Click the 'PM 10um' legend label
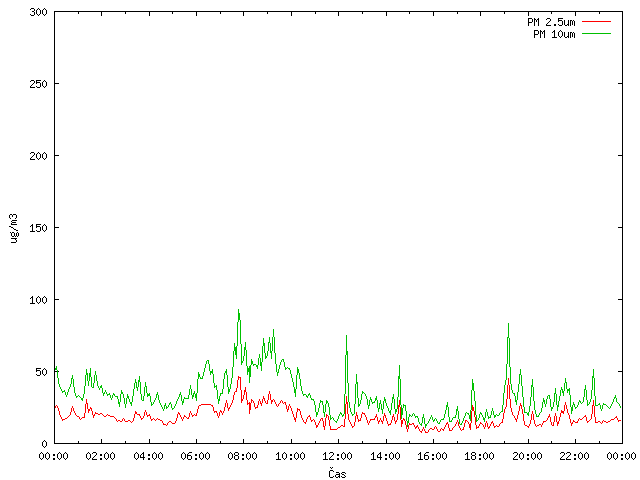The height and width of the screenshot is (480, 640). pyautogui.click(x=554, y=34)
